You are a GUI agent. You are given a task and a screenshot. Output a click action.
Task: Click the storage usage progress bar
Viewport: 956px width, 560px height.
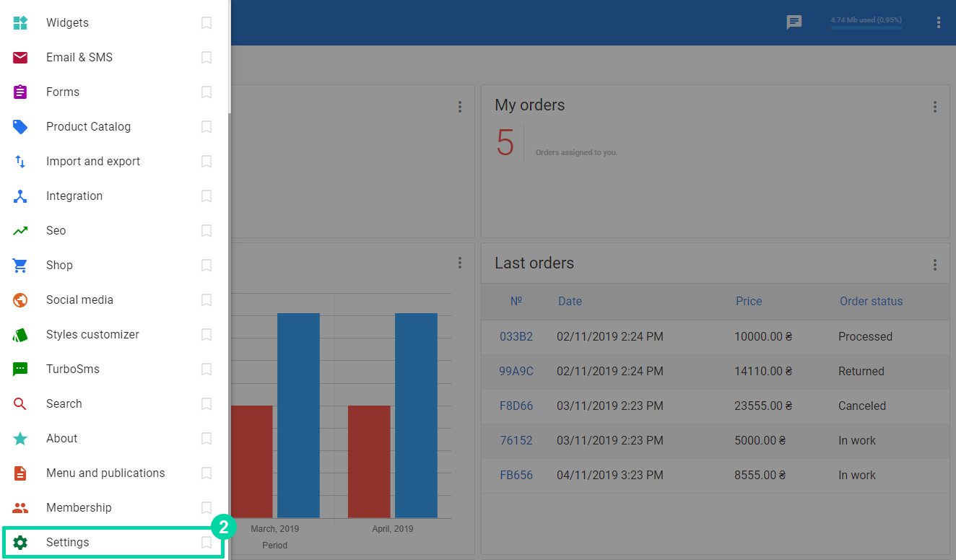[x=866, y=27]
